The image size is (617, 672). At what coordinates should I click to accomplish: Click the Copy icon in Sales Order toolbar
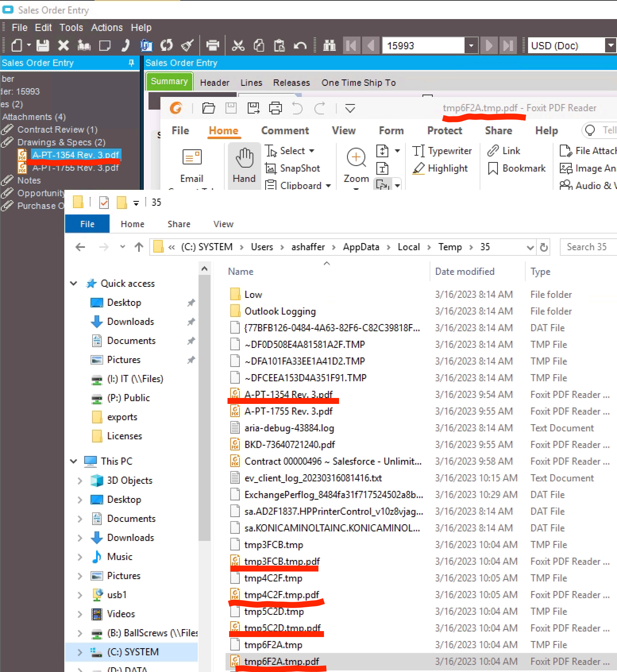pos(258,45)
